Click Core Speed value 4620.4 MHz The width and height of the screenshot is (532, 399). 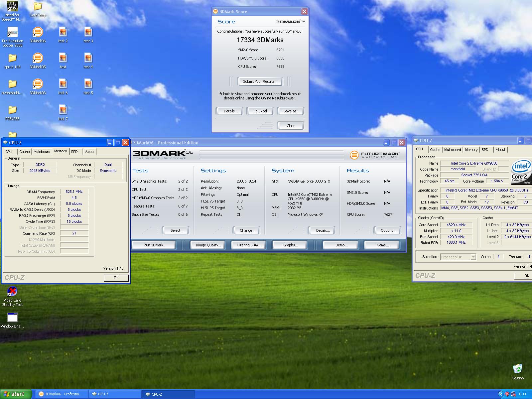pos(456,225)
